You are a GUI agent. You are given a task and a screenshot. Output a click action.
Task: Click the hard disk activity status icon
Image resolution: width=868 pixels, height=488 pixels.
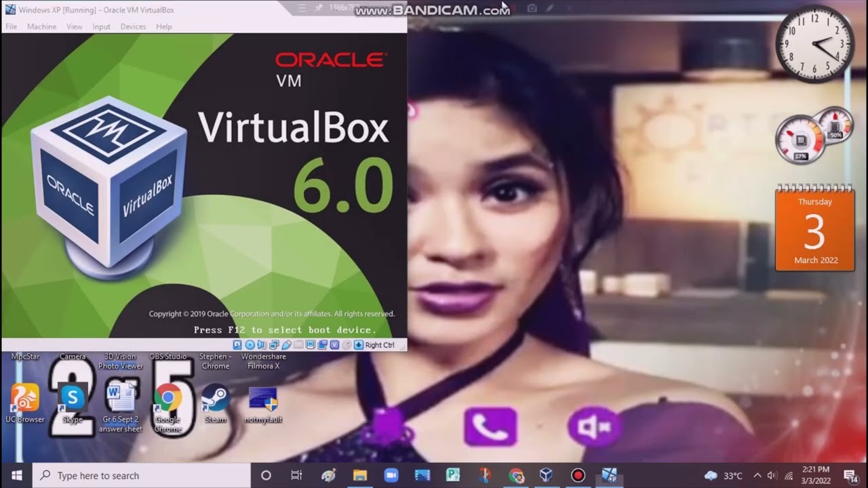coord(237,345)
